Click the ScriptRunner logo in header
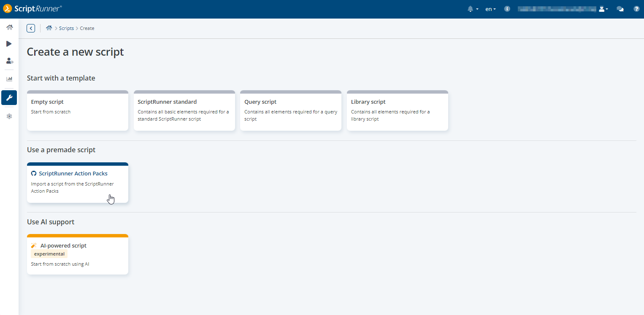The height and width of the screenshot is (315, 644). (x=32, y=9)
